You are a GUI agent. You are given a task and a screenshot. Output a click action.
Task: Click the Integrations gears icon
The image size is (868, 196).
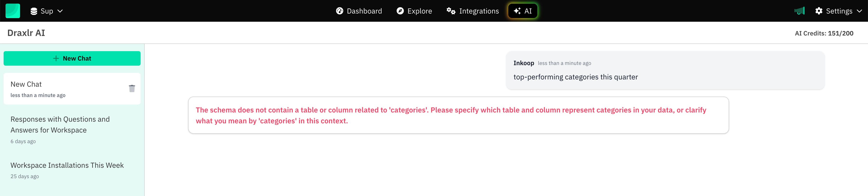pos(451,11)
